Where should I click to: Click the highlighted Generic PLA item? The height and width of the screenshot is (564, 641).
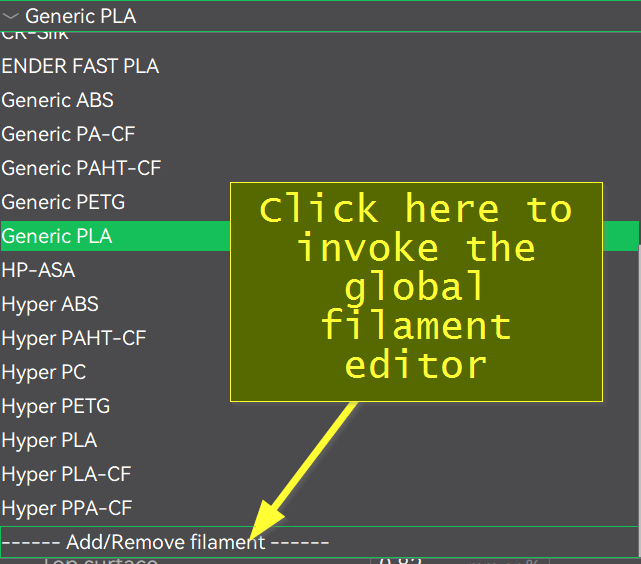pyautogui.click(x=57, y=236)
